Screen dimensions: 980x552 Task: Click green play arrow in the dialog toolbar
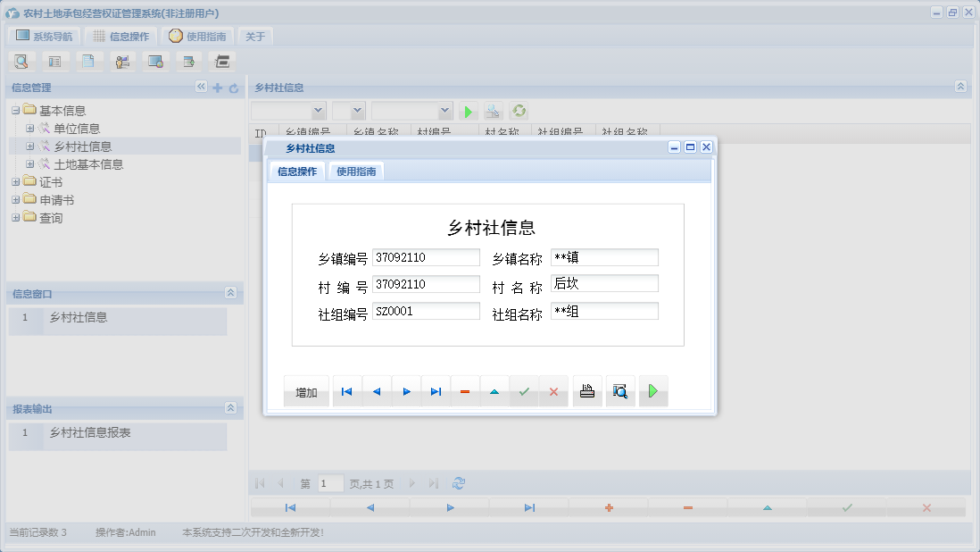click(653, 391)
